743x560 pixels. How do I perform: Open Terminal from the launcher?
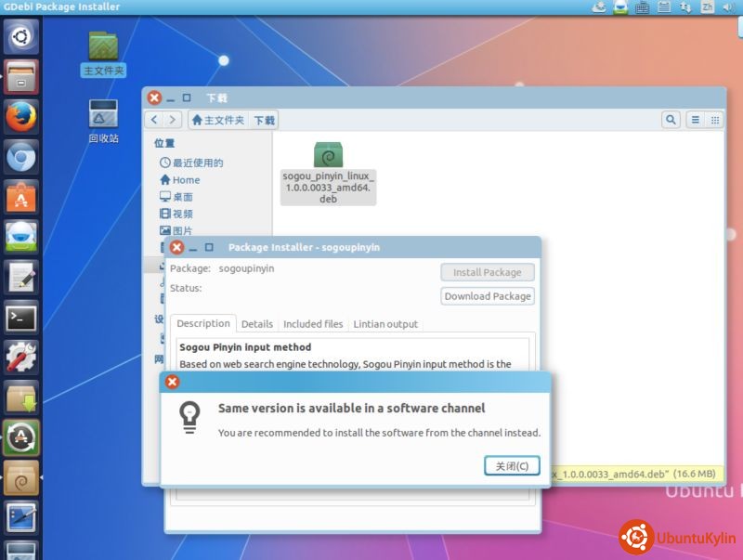point(20,318)
